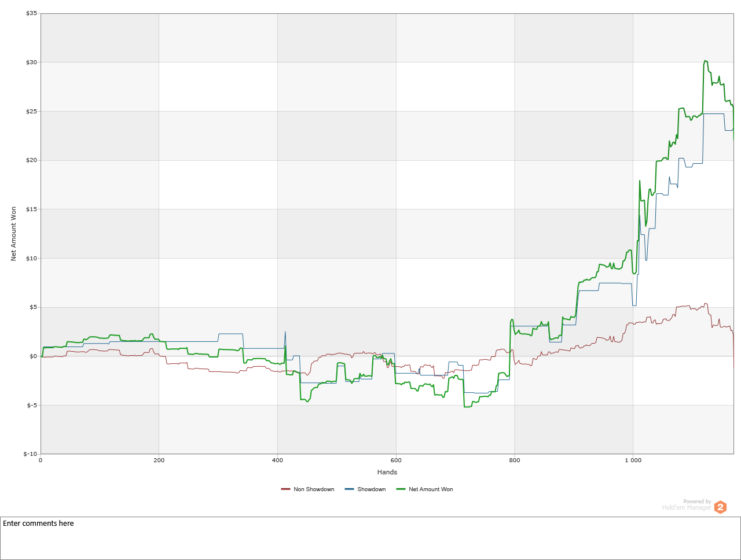Screen dimensions: 741x560
Task: Click the blue Showdown legend swatch
Action: tap(349, 489)
